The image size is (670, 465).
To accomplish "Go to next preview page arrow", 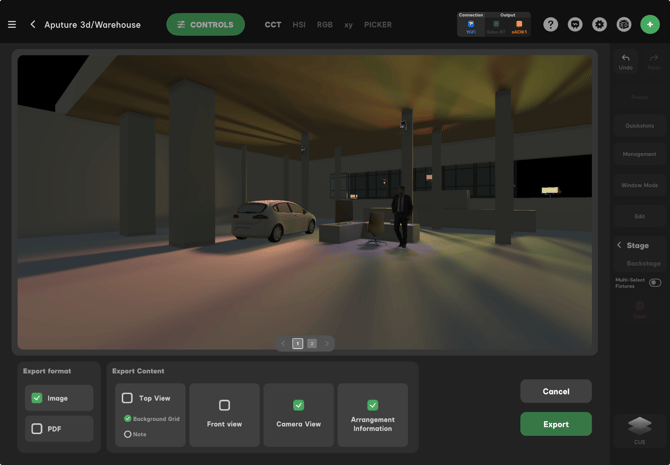I will pos(326,344).
